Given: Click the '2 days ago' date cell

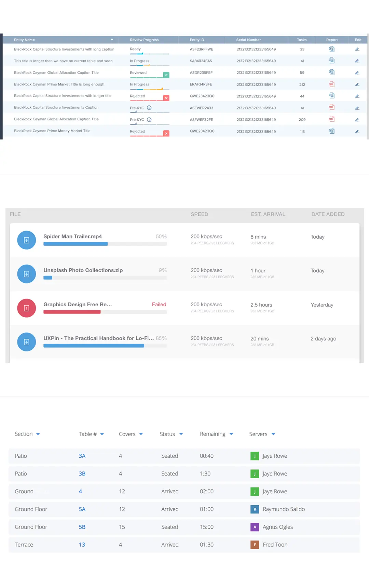Looking at the screenshot, I should 323,339.
